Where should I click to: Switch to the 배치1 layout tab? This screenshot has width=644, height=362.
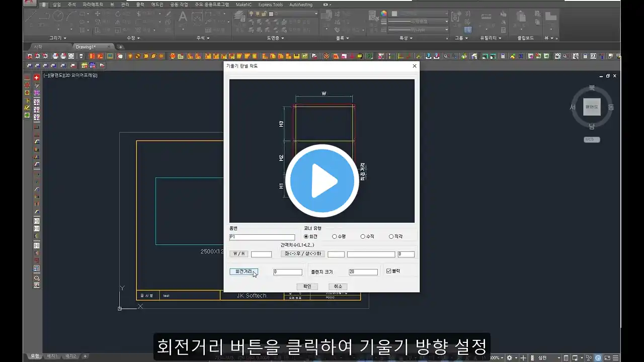[52, 356]
